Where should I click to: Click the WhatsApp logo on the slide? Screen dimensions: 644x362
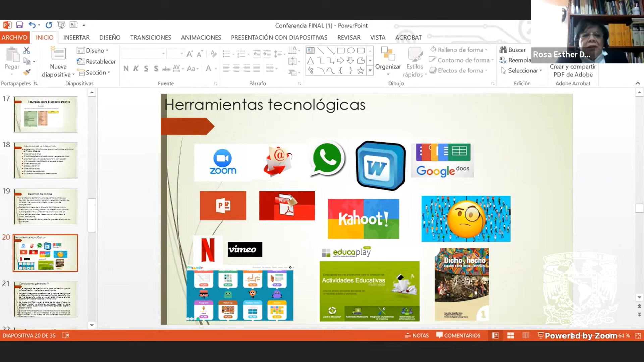coord(327,160)
